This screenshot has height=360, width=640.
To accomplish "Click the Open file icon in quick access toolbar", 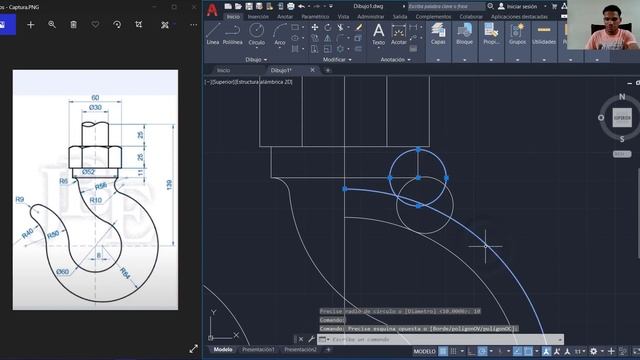I will (x=238, y=7).
